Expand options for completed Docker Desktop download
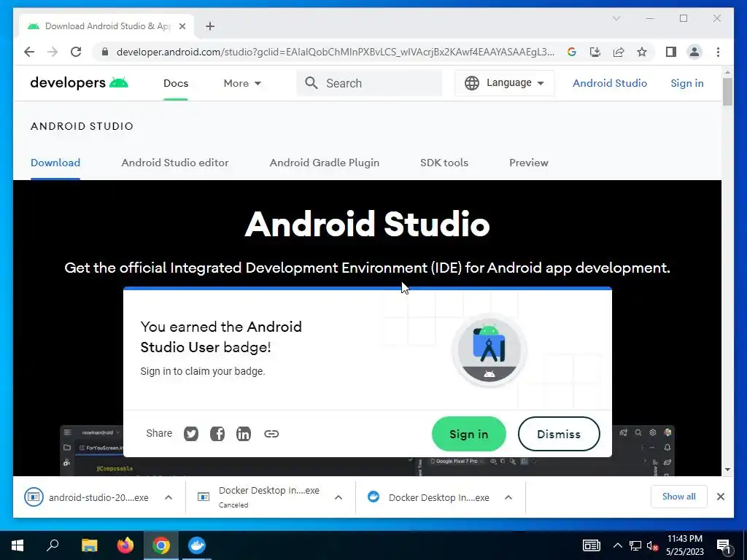Image resolution: width=747 pixels, height=560 pixels. [x=508, y=497]
